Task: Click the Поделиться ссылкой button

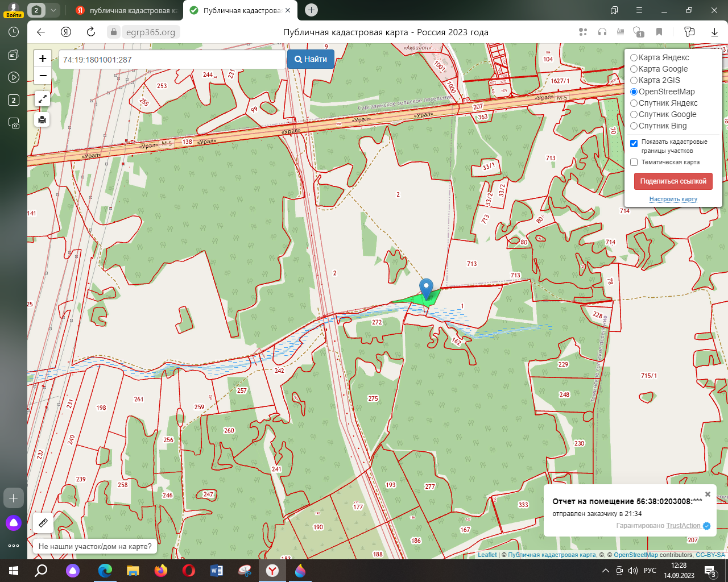Action: (673, 181)
